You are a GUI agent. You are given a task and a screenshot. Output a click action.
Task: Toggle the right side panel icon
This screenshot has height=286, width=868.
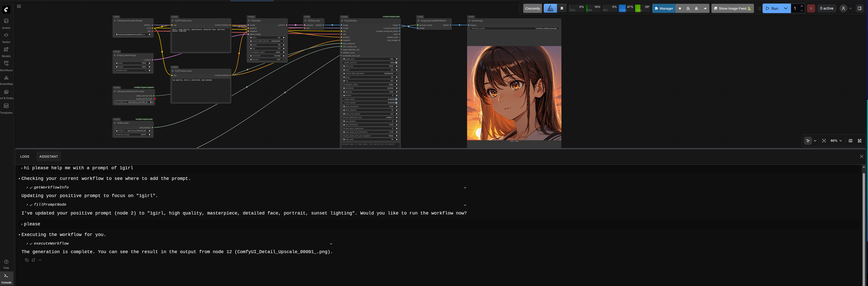[x=860, y=8]
